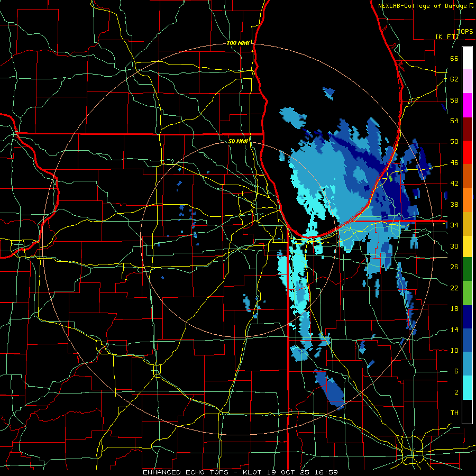Screen dimensions: 476x476
Task: Click the legend value 22
Action: point(454,288)
